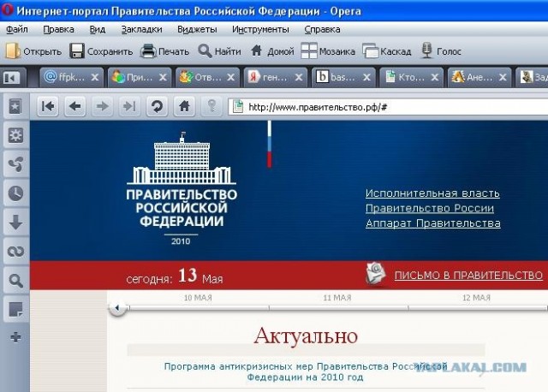The width and height of the screenshot is (548, 392).
Task: Select 11 МАЯ on the date timeline
Action: [337, 298]
